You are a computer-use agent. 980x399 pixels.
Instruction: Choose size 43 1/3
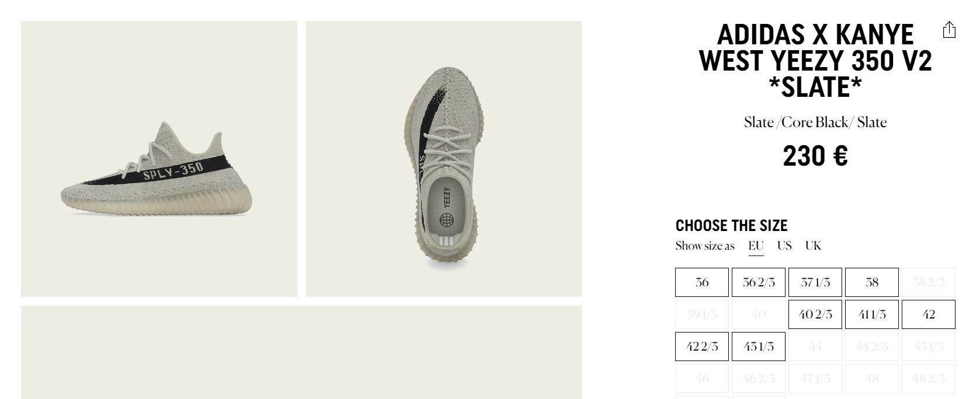tap(759, 346)
